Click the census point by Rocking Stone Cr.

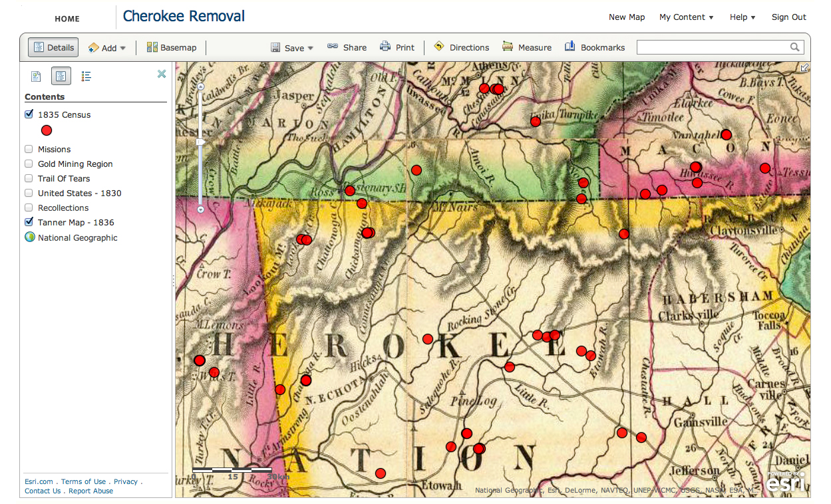click(428, 339)
